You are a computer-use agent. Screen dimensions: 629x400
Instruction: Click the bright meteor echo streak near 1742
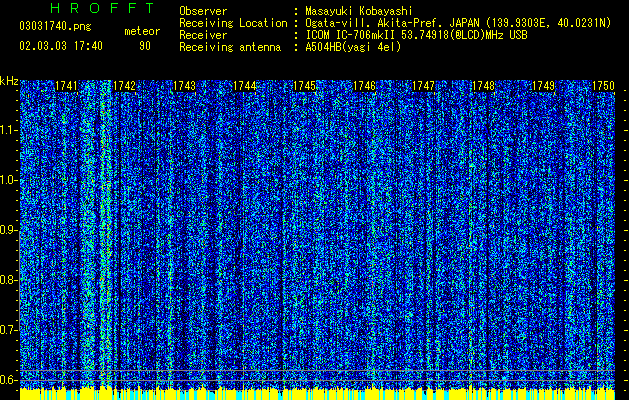pyautogui.click(x=105, y=233)
